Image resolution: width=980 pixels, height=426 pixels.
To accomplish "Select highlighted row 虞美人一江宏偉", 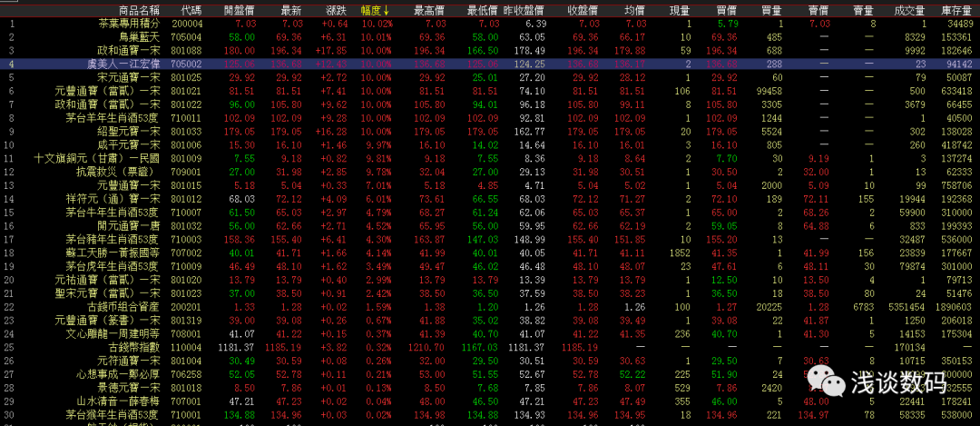I will point(490,64).
